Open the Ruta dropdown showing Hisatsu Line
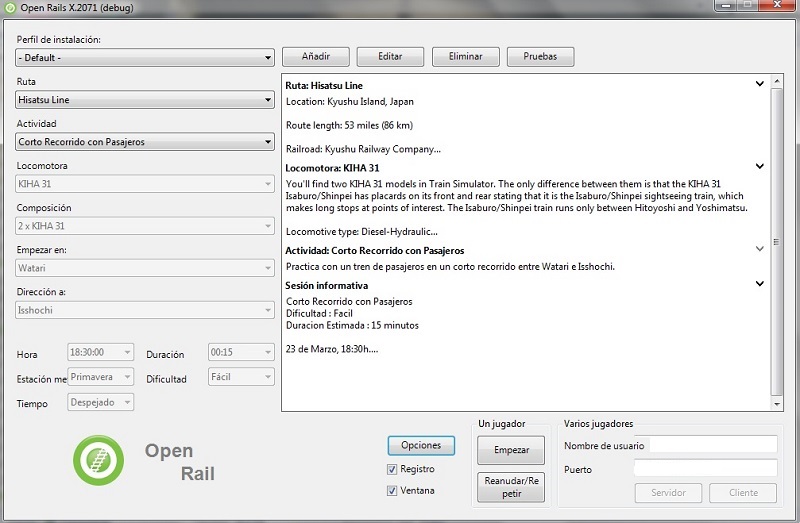 (x=145, y=100)
